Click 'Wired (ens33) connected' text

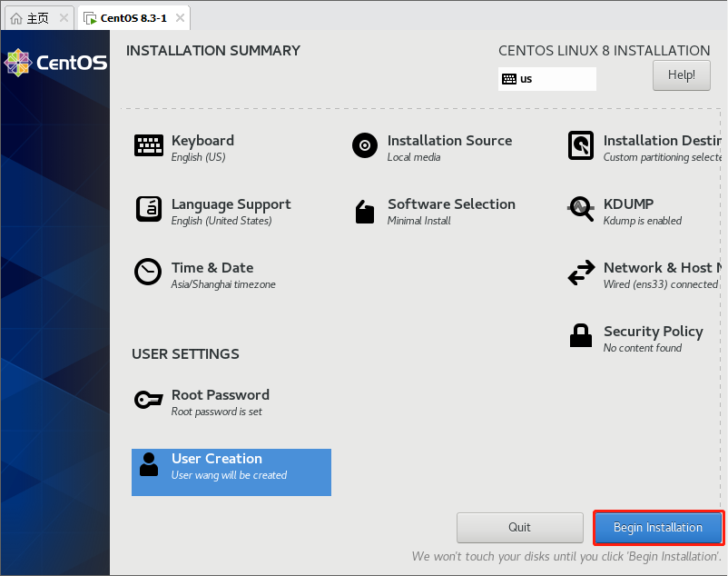click(x=661, y=284)
